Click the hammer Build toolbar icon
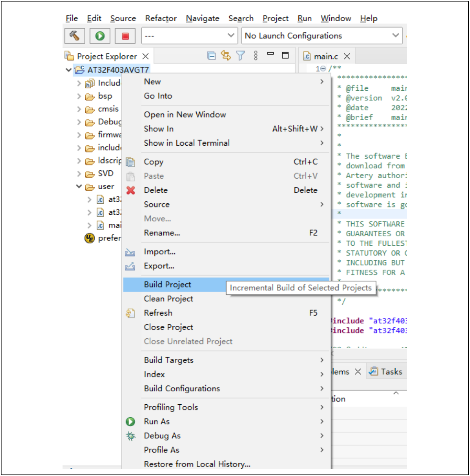The width and height of the screenshot is (470, 476). (75, 36)
